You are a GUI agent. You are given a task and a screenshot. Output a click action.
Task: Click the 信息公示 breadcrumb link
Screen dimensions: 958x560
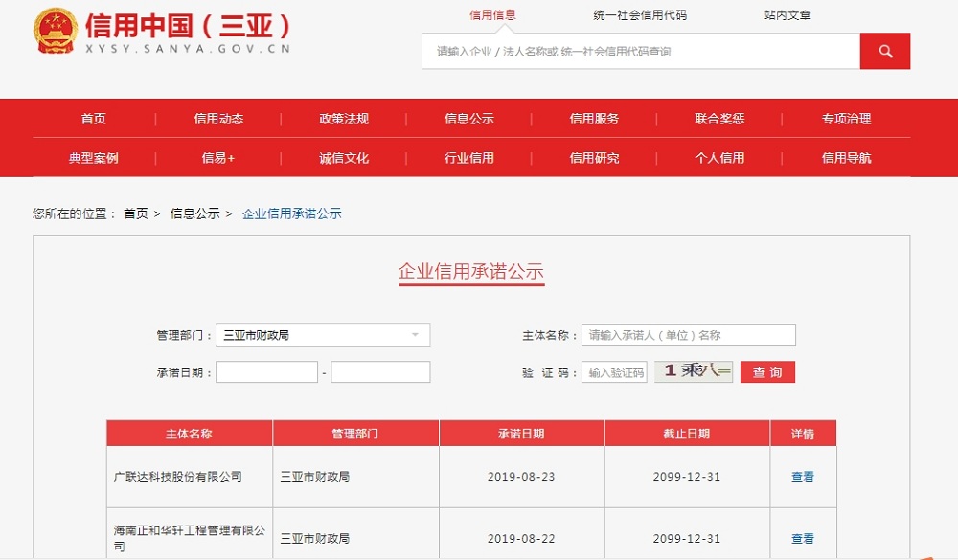point(194,213)
